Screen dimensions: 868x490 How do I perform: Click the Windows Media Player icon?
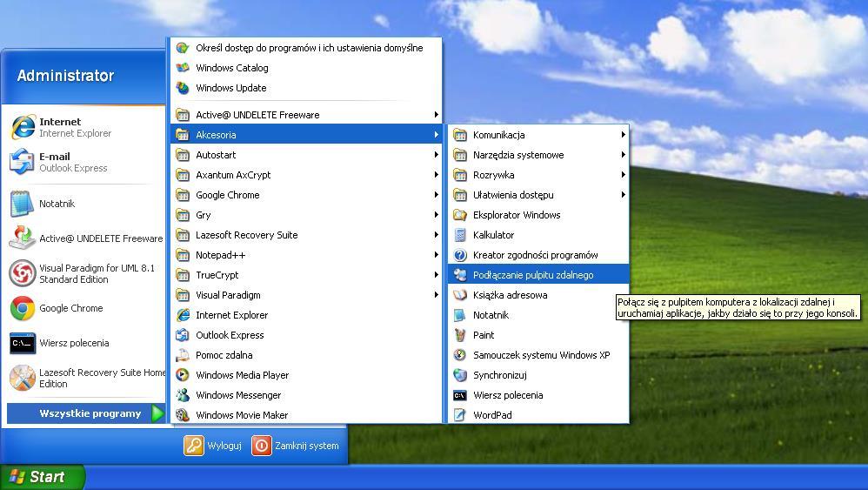(183, 375)
